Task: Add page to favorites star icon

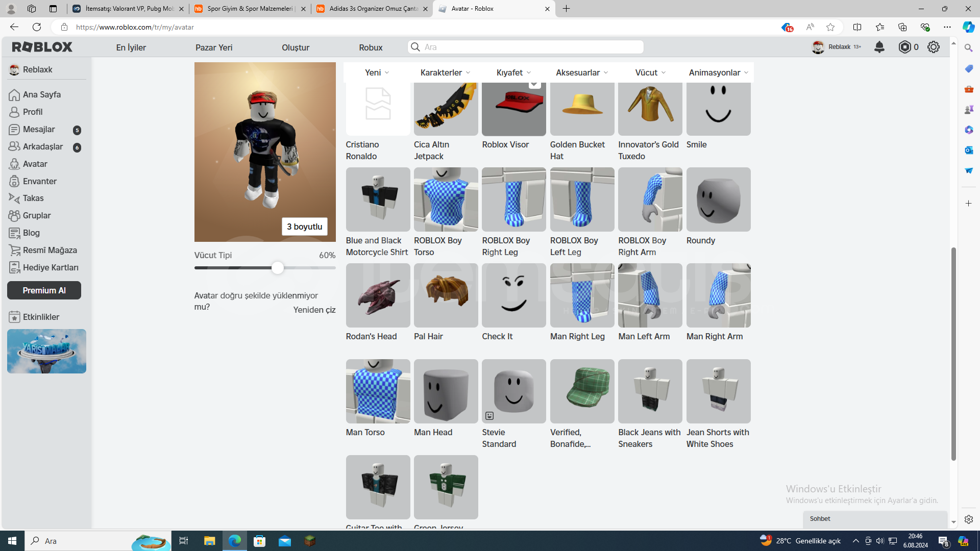Action: 830,27
